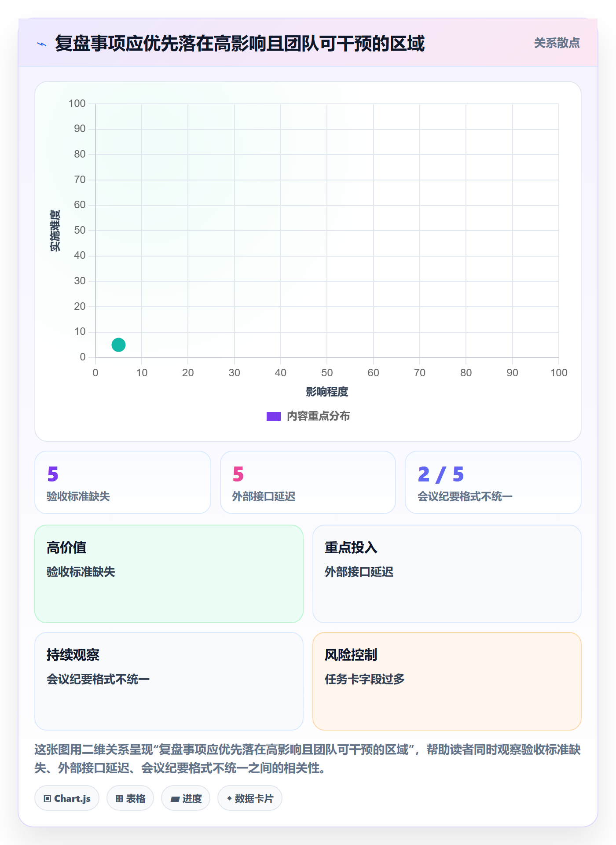Select the 验收标准缺失 stat card
This screenshot has height=845, width=616.
pyautogui.click(x=123, y=482)
